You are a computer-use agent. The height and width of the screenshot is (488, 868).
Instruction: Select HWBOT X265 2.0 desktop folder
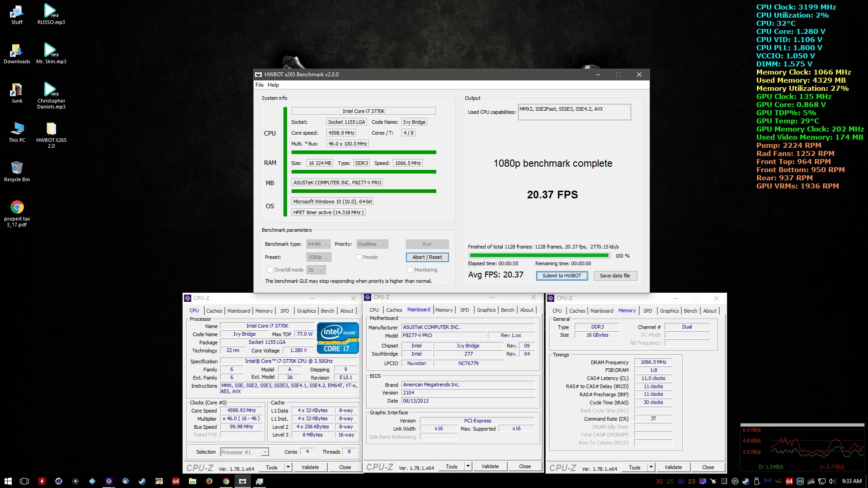pos(51,135)
